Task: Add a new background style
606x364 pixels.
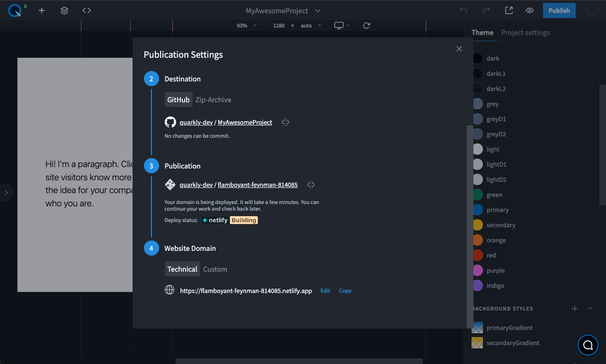Action: [575, 309]
